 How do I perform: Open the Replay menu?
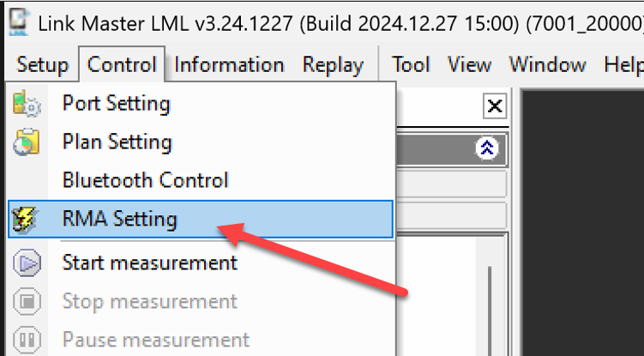[333, 65]
